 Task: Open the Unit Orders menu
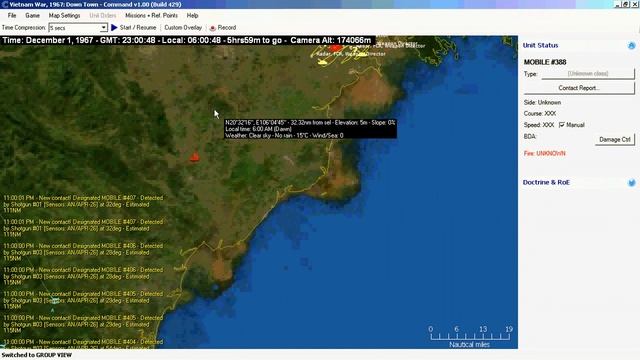[103, 16]
